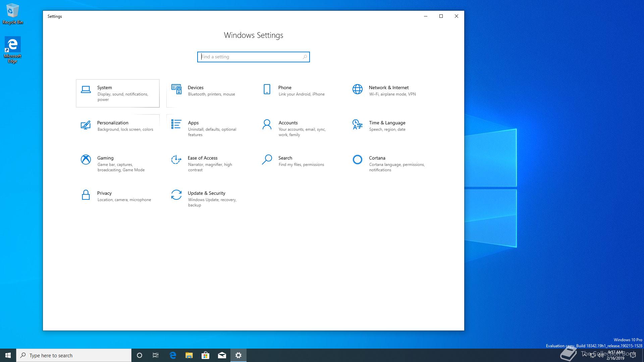Click 'Cortana language, permissions, notifications' text
644x362 pixels.
pyautogui.click(x=397, y=167)
